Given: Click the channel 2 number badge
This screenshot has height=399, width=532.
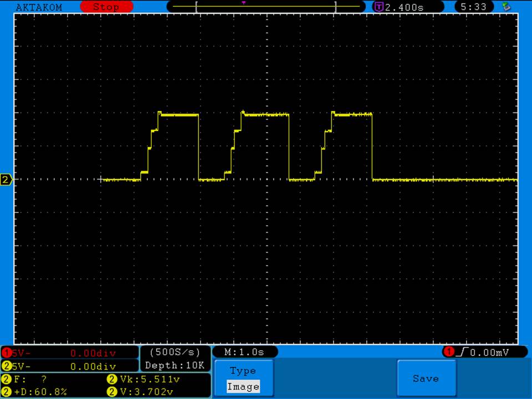Looking at the screenshot, I should point(7,366).
